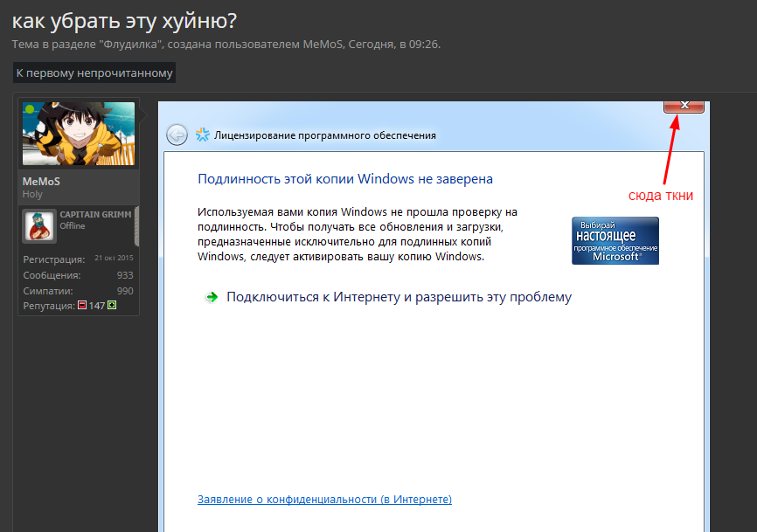Click the heading Подлинность этой копии Windows не заверена

point(345,179)
